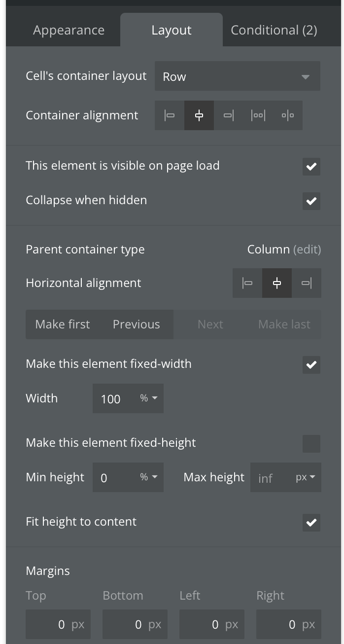Set container alignment to left
The image size is (344, 644).
pos(170,115)
